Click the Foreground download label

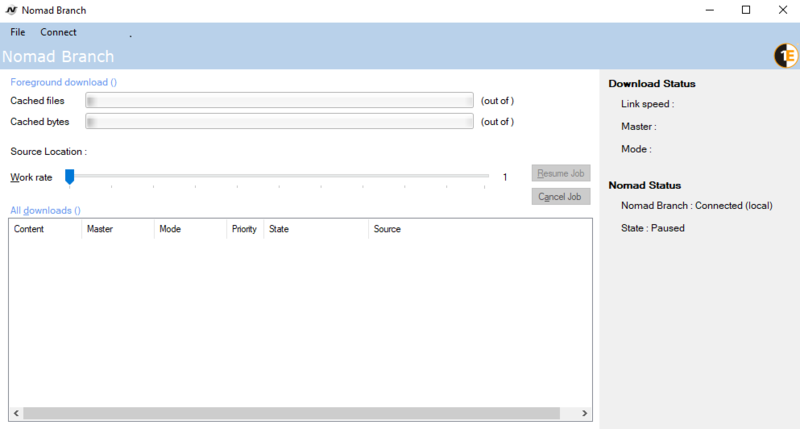pyautogui.click(x=64, y=82)
